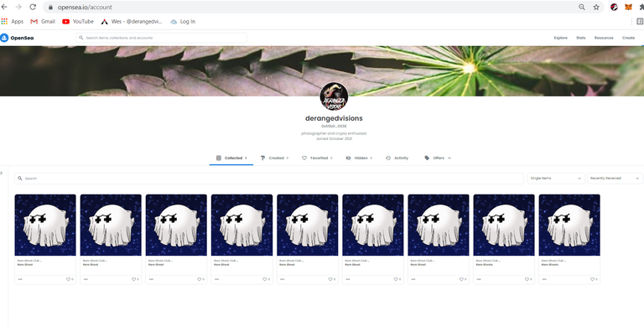Open more options on third ghost card
The width and height of the screenshot is (644, 327).
point(151,279)
